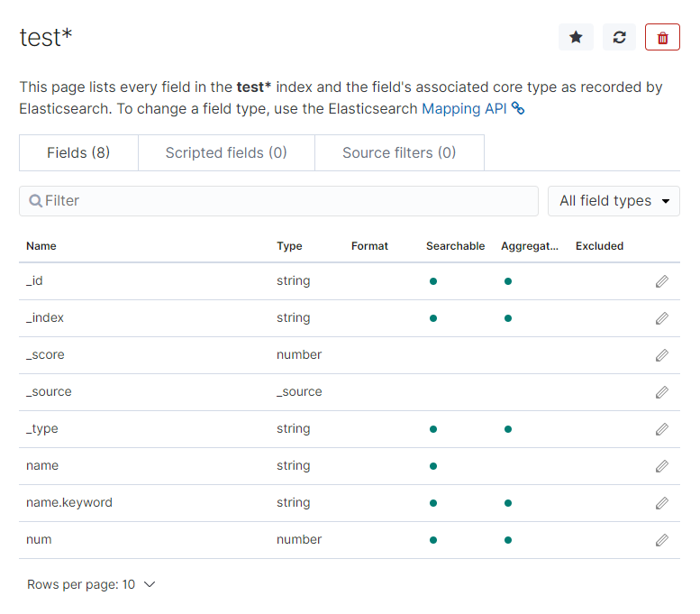700x614 pixels.
Task: Refresh the field list with the reload icon
Action: click(619, 37)
